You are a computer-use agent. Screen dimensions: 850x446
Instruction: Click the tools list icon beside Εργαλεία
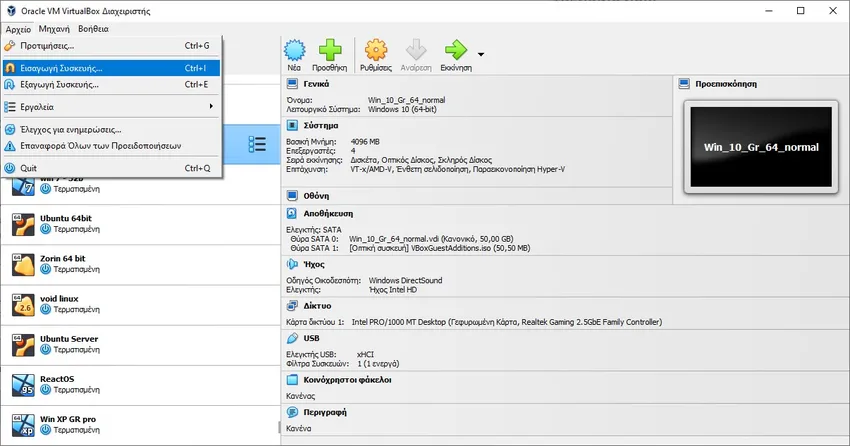[x=10, y=107]
